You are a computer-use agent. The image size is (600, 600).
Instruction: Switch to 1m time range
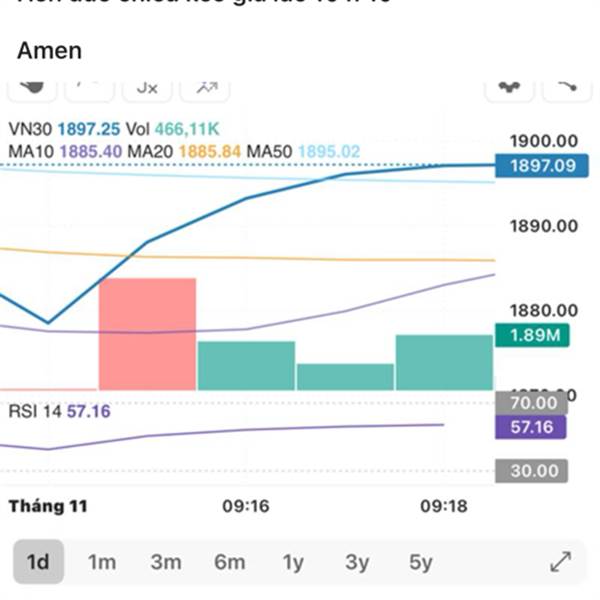point(102,562)
